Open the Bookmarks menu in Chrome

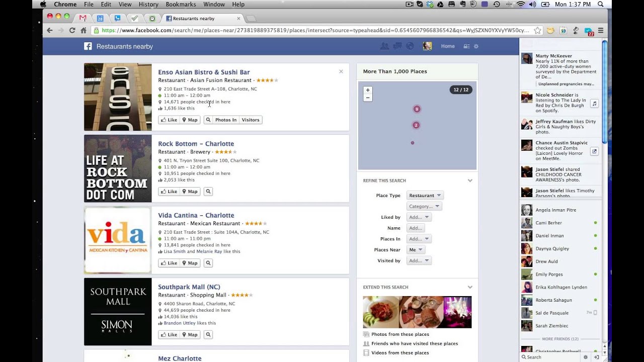(181, 5)
